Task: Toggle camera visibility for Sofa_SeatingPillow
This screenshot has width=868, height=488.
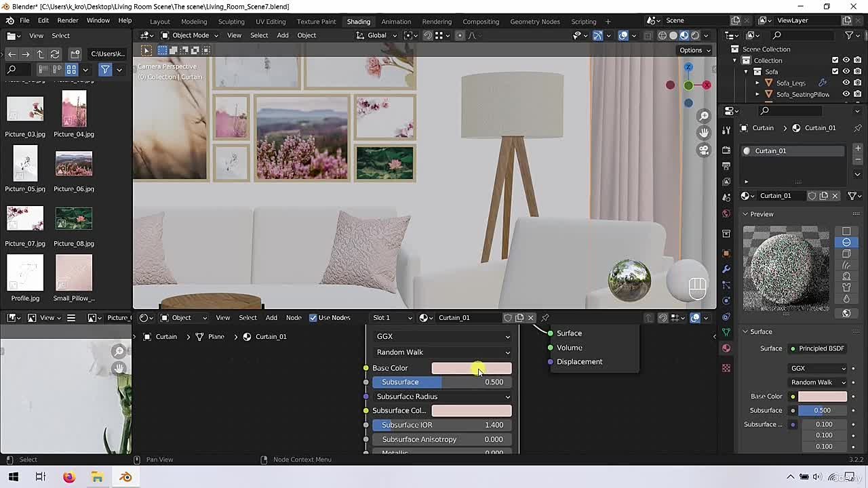Action: 857,94
